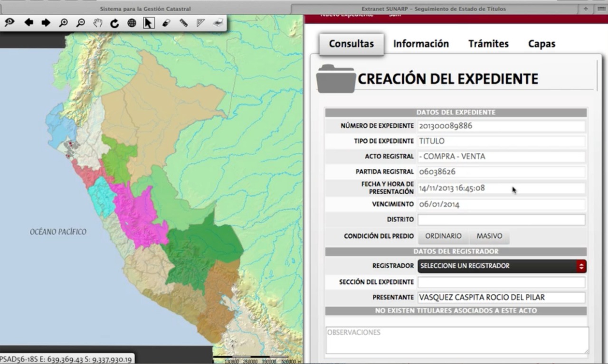This screenshot has height=364, width=608.
Task: Click the refresh map arrow icon
Action: tap(114, 23)
